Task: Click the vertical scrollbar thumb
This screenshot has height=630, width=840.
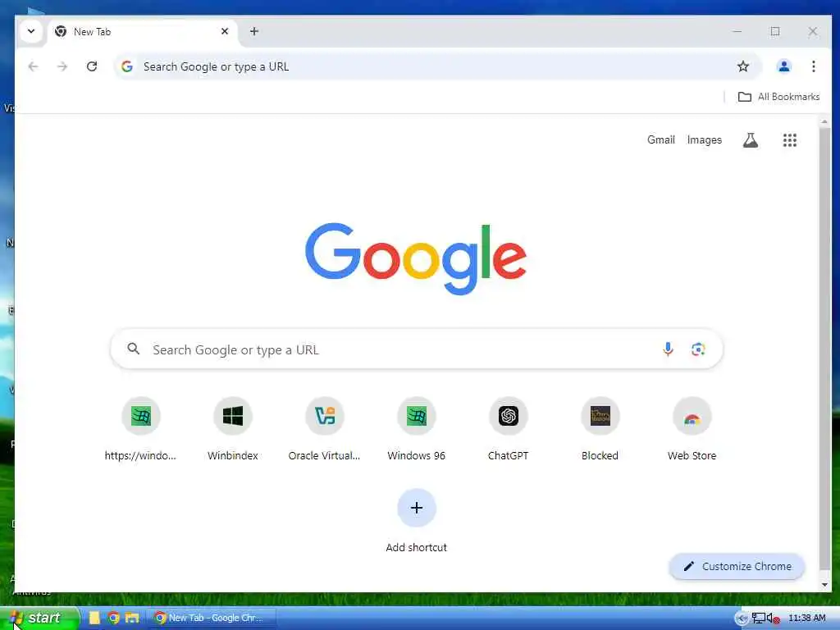Action: tap(824, 349)
